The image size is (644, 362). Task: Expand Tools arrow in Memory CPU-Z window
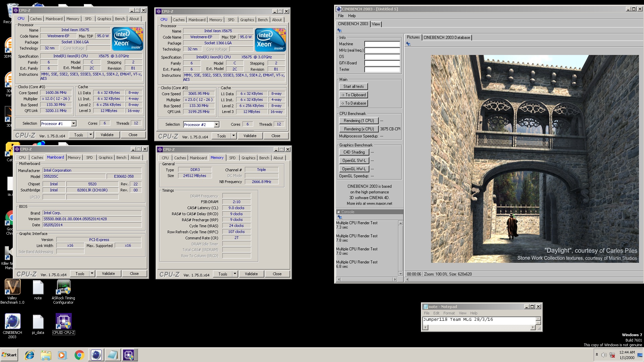pyautogui.click(x=235, y=274)
